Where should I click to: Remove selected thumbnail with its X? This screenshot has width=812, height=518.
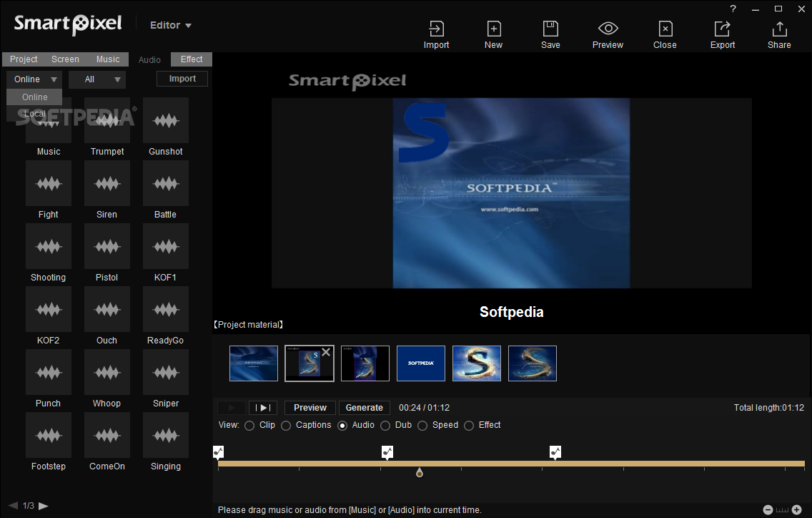click(326, 352)
